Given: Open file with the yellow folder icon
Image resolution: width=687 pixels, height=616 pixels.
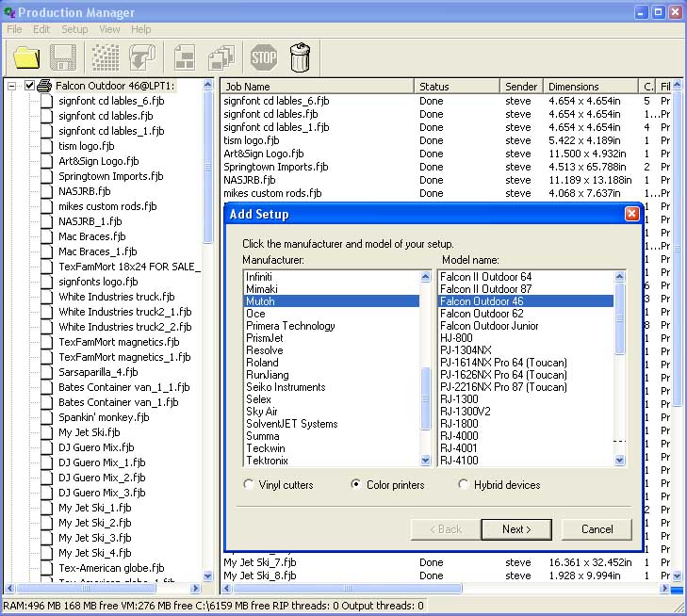Looking at the screenshot, I should 26,57.
